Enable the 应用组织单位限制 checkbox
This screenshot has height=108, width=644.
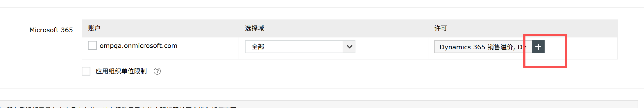[86, 71]
